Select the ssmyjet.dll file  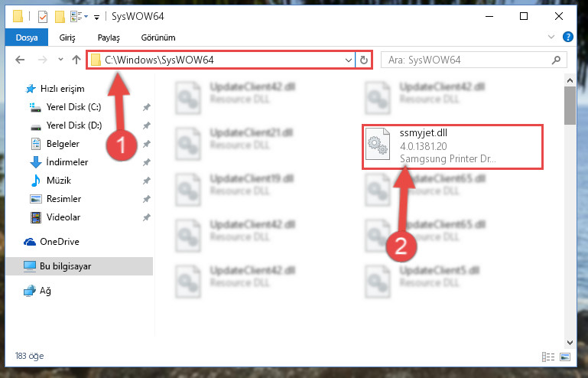pyautogui.click(x=452, y=146)
